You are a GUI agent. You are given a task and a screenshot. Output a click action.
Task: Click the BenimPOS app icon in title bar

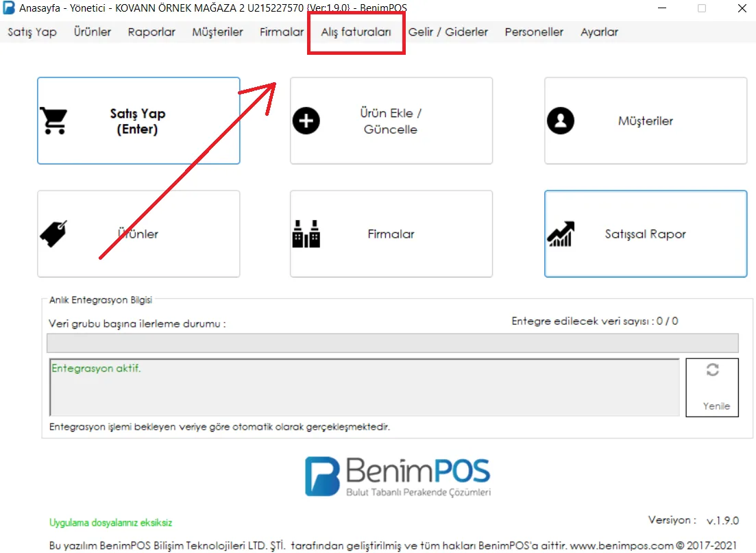coord(9,8)
